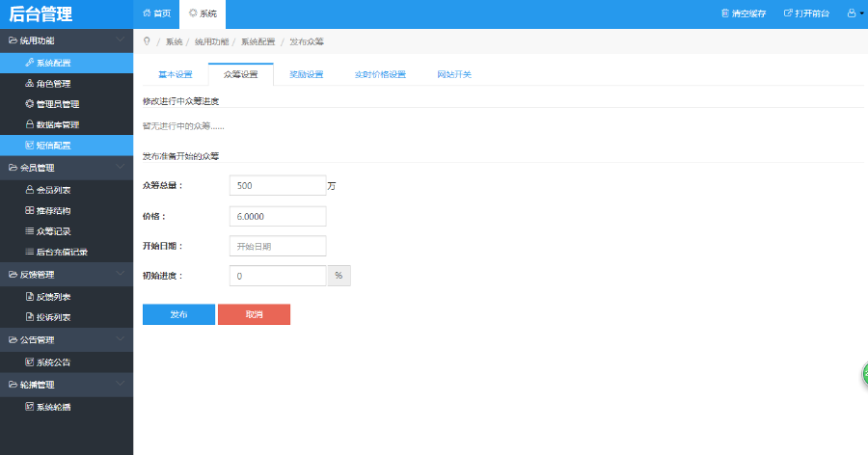Image resolution: width=868 pixels, height=455 pixels.
Task: Open the 网站开关 tab
Action: pyautogui.click(x=453, y=74)
